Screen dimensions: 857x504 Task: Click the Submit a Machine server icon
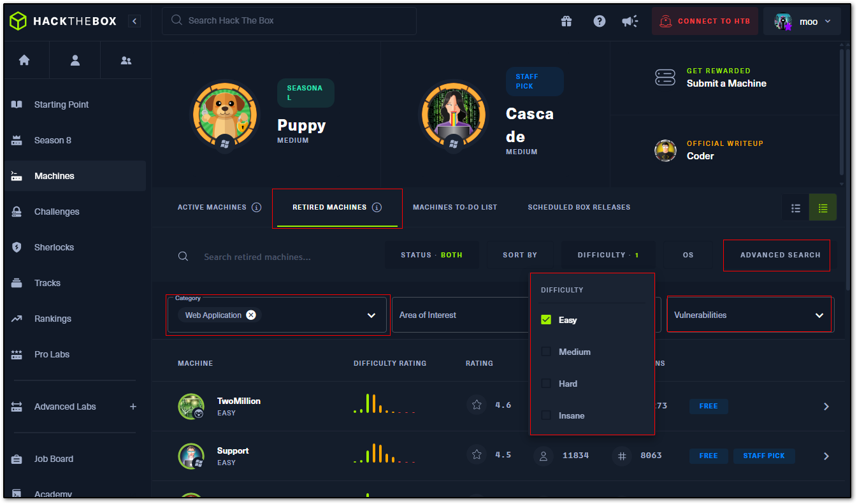pos(665,77)
